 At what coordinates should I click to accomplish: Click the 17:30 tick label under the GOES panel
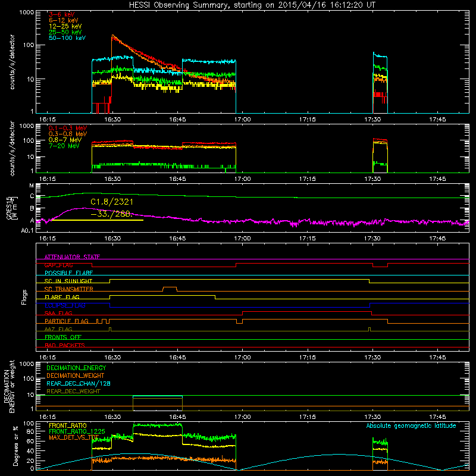coord(372,239)
